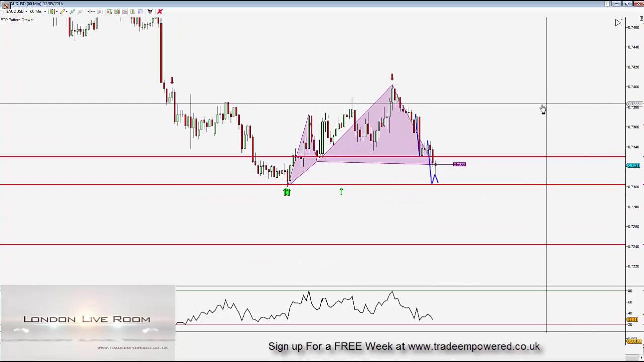Click the green up arrows at pattern low

pyautogui.click(x=287, y=192)
